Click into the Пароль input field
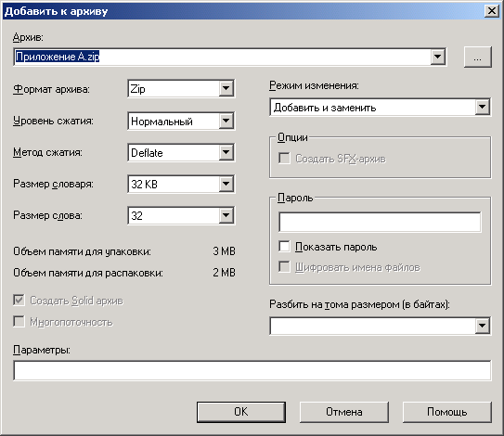Image resolution: width=504 pixels, height=436 pixels. (x=380, y=222)
